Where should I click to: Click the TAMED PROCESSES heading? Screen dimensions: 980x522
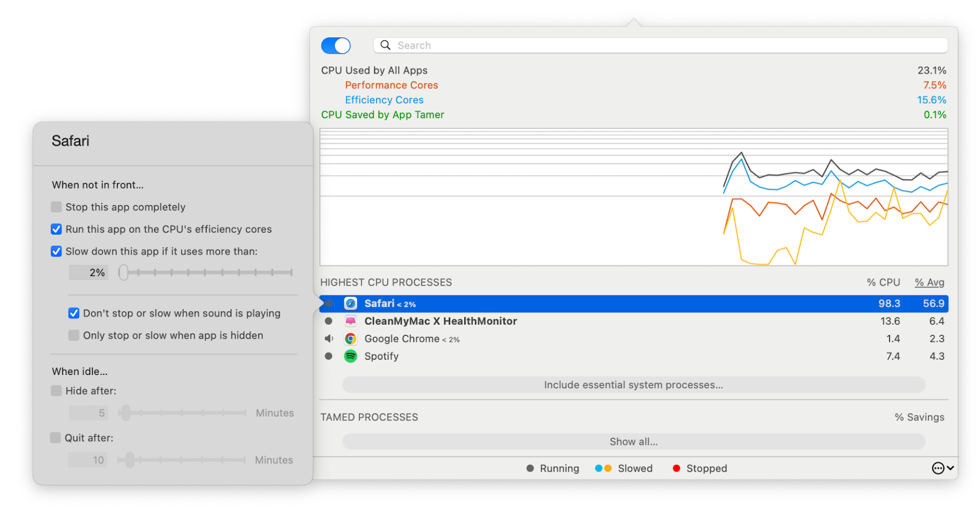[369, 417]
